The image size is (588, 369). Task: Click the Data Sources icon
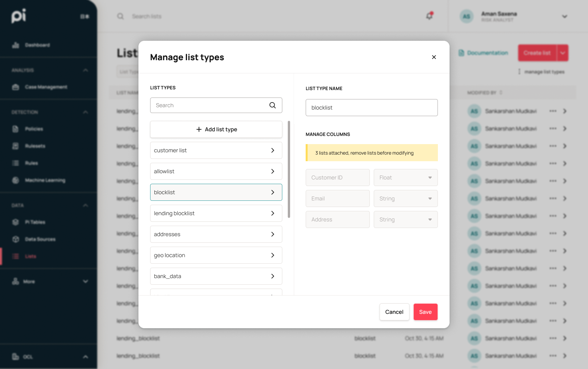tap(16, 239)
